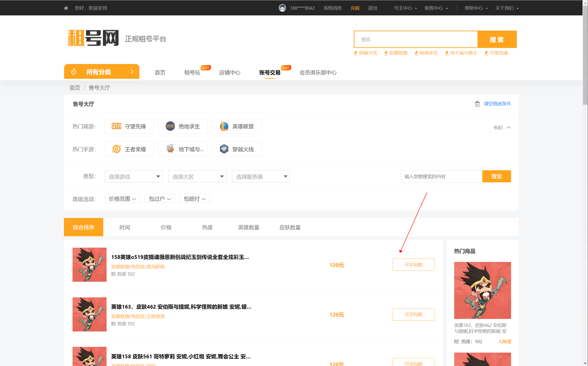Open the 选择游戏 dropdown

tap(134, 176)
